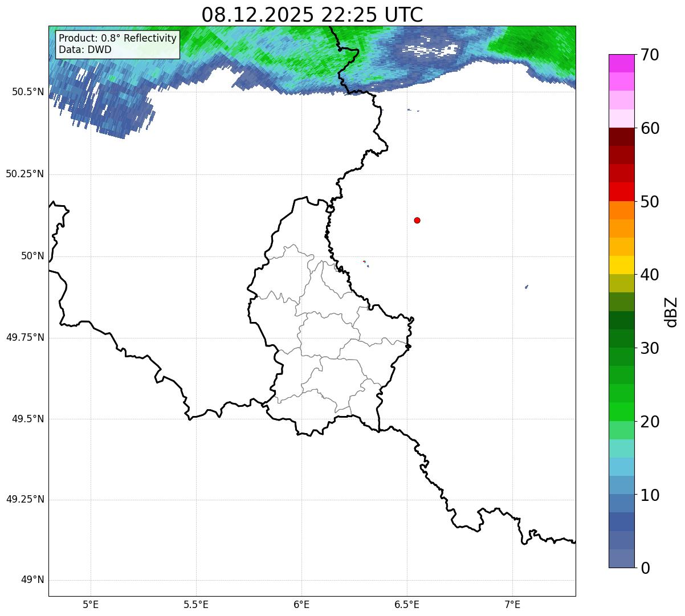Click the bright green colorbar segment above 20
Viewport: 685px width, 616px height.
click(622, 412)
